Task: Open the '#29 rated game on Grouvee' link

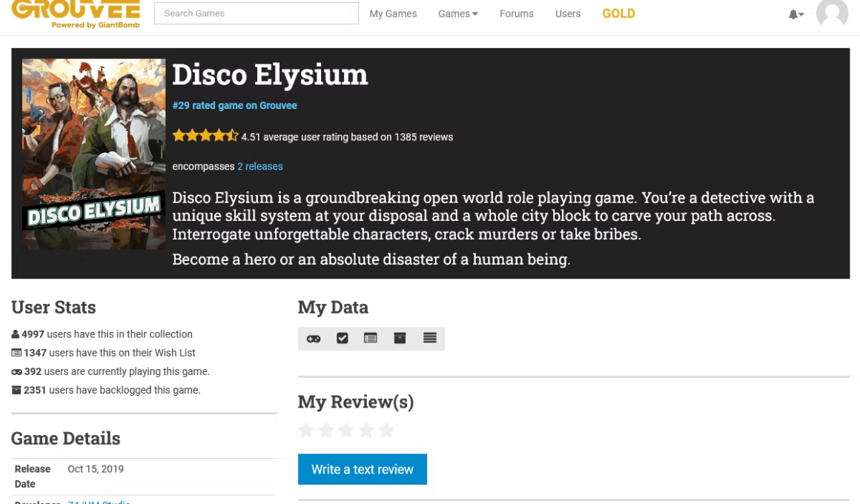Action: pos(235,105)
